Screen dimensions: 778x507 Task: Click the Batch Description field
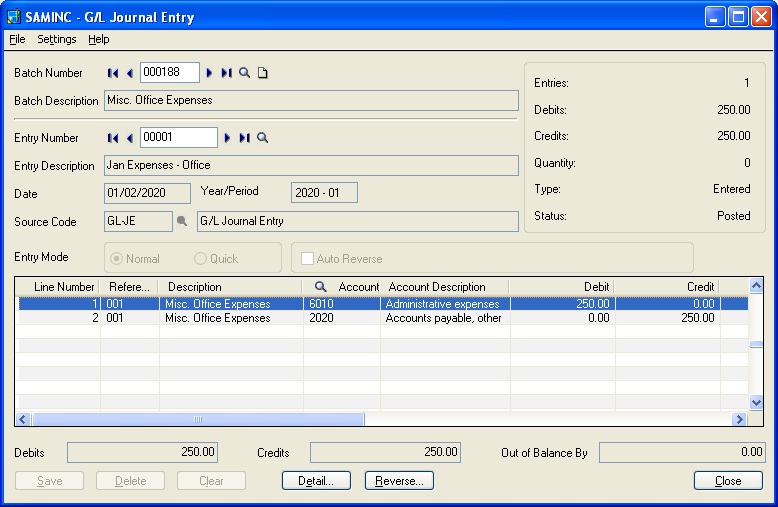(x=311, y=101)
